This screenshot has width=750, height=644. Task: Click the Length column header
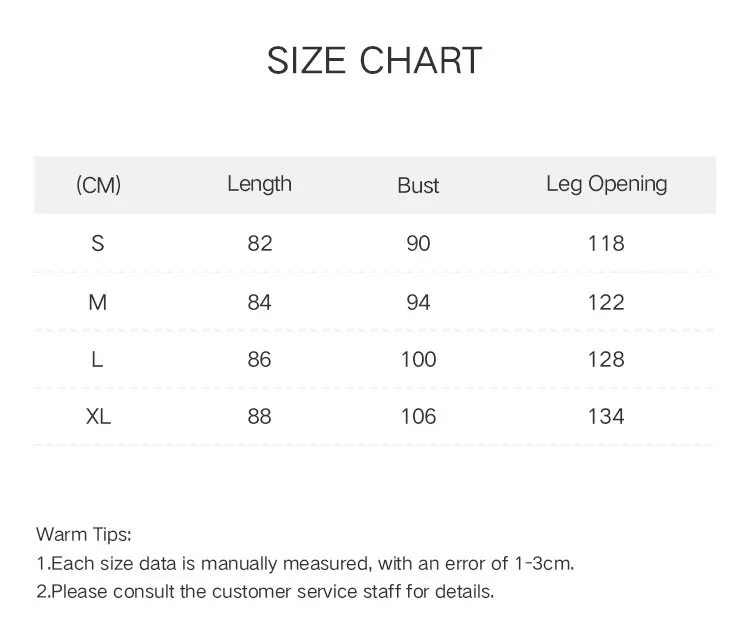259,184
